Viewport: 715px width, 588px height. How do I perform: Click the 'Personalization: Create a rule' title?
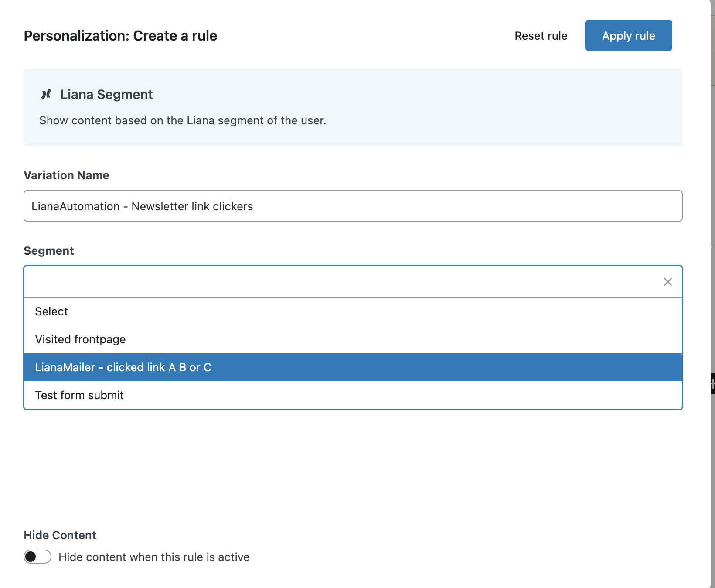coord(120,36)
